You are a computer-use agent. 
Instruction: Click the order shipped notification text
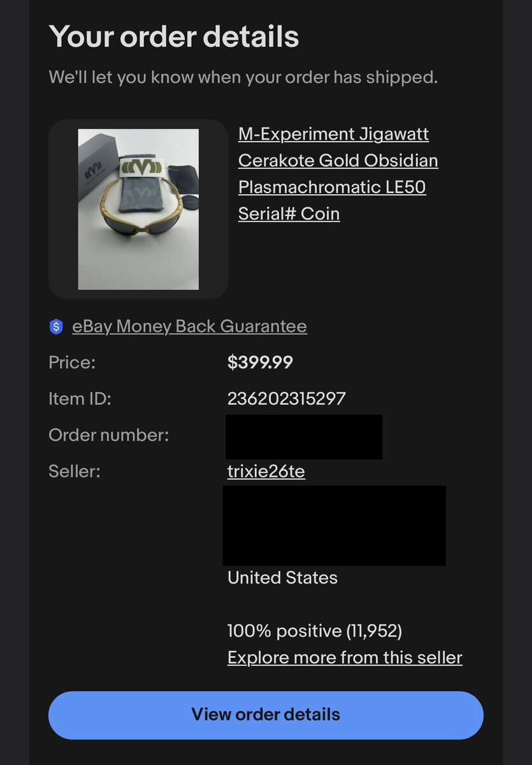243,78
